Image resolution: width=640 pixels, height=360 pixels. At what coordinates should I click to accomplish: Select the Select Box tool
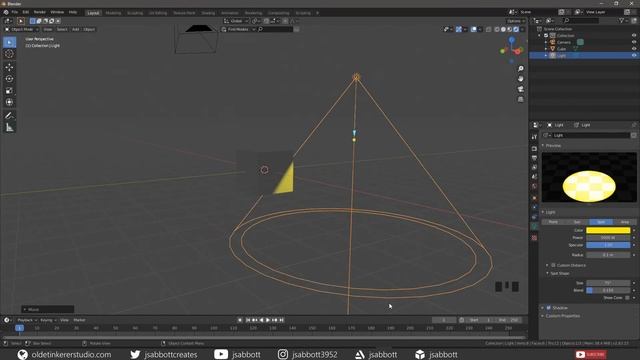coord(9,42)
